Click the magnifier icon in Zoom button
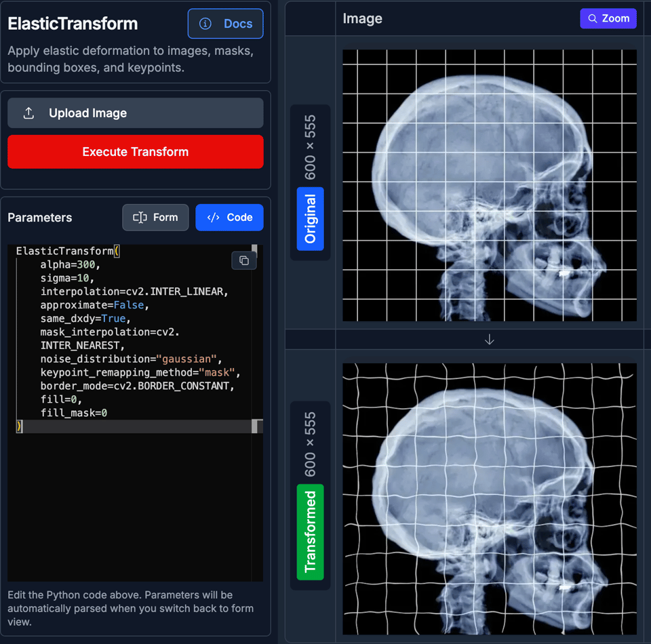651x644 pixels. tap(593, 18)
